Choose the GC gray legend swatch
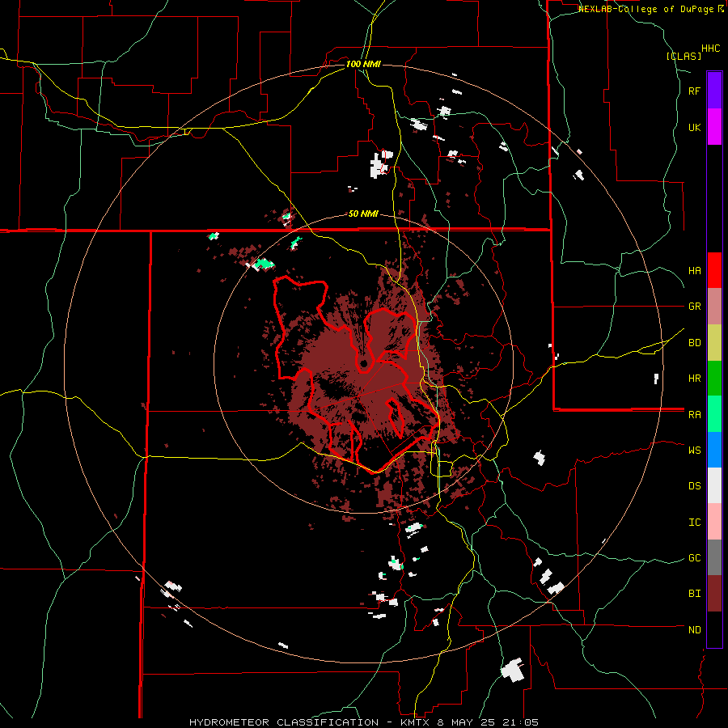Viewport: 728px width, 728px height. [714, 557]
